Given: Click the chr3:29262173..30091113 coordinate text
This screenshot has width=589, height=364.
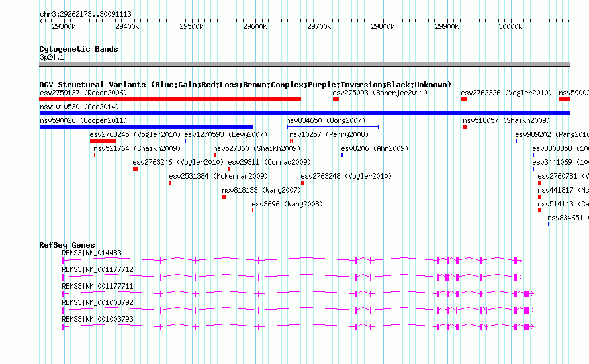Looking at the screenshot, I should pyautogui.click(x=85, y=15).
